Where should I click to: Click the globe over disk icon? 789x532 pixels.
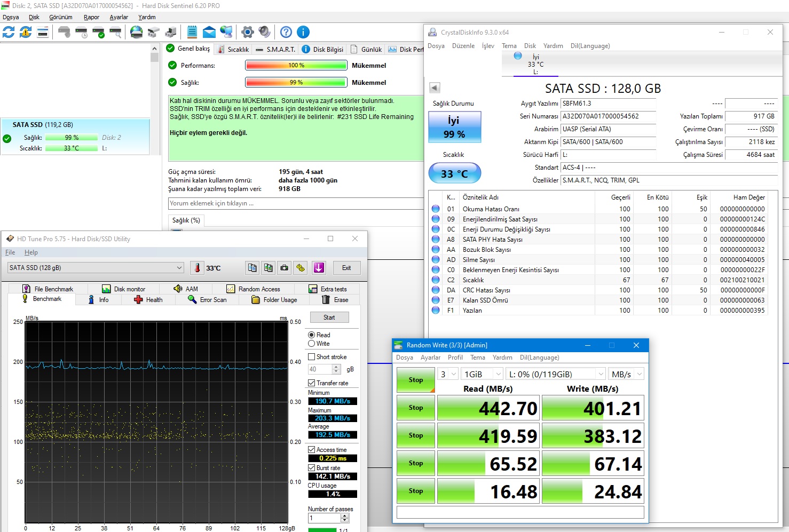point(137,32)
